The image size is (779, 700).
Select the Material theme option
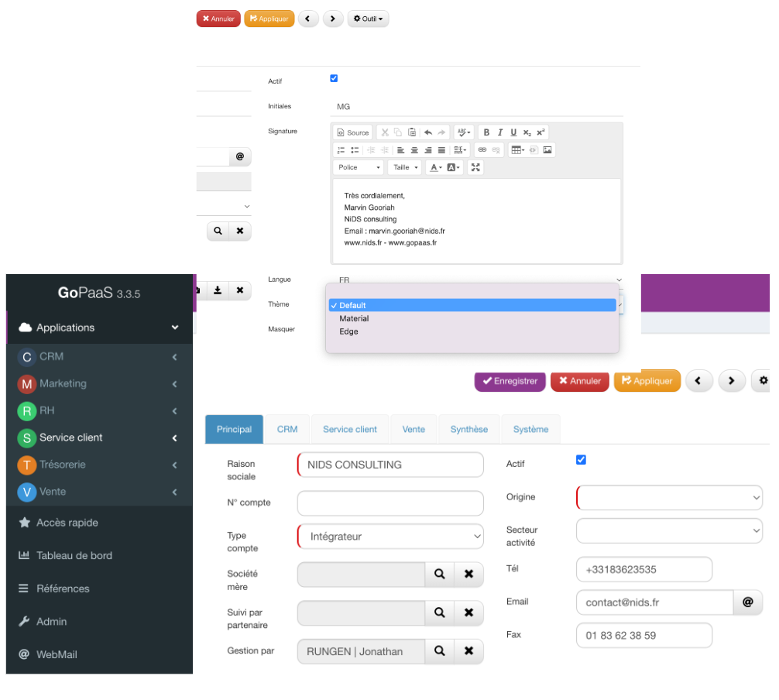354,318
